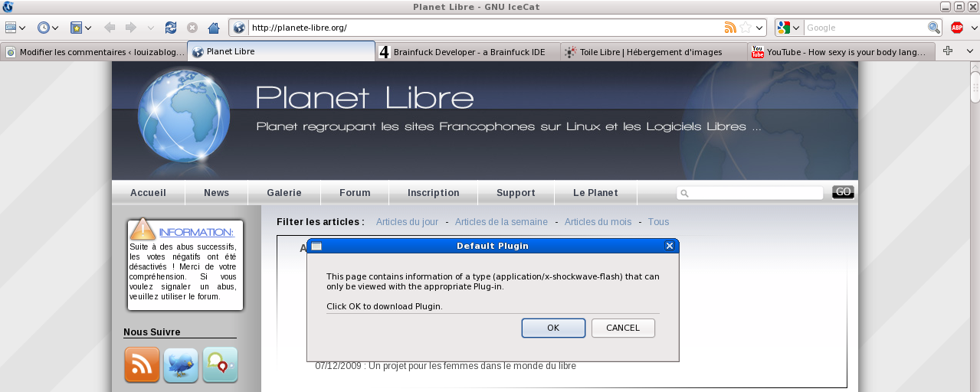Click the warning triangle icon in Information box

point(143,229)
